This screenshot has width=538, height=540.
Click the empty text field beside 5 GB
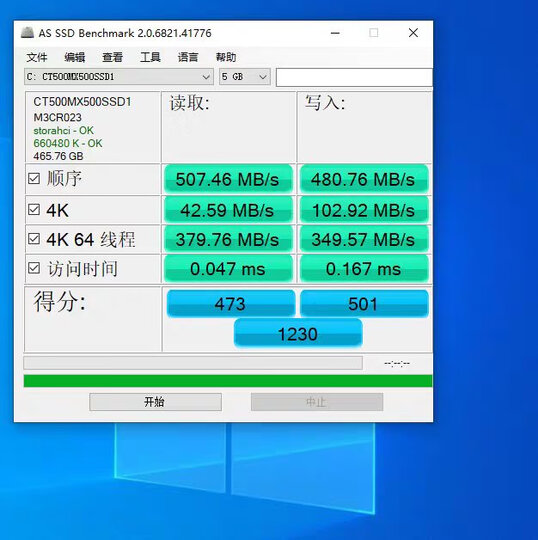(354, 77)
